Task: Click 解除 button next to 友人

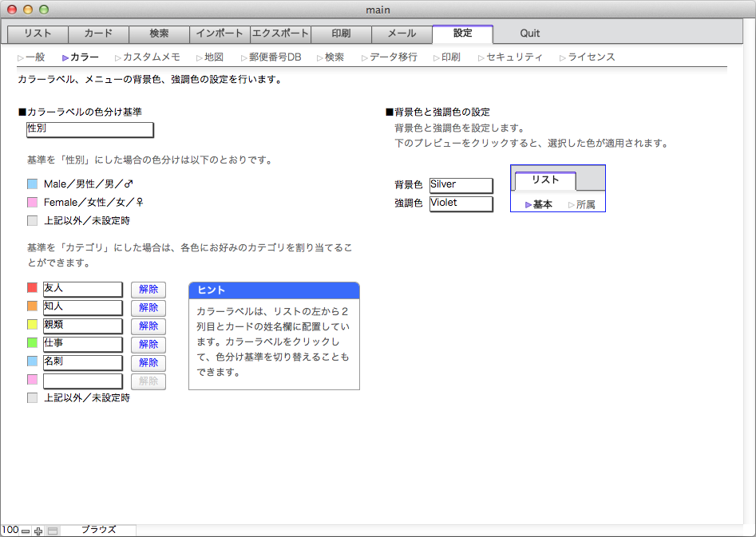Action: [148, 290]
